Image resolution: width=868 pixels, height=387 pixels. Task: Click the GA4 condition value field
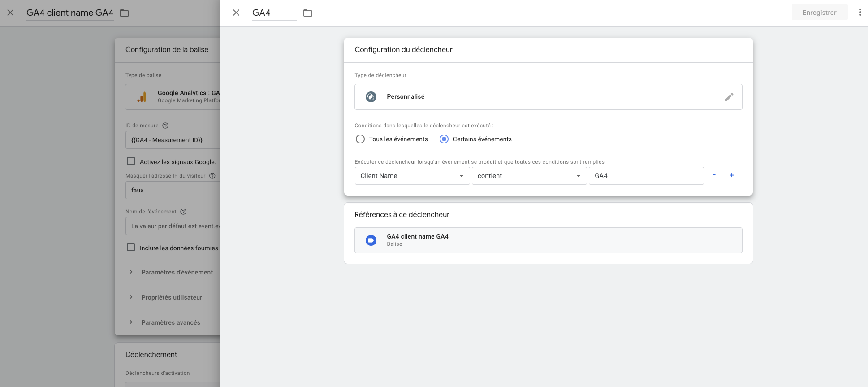point(646,176)
